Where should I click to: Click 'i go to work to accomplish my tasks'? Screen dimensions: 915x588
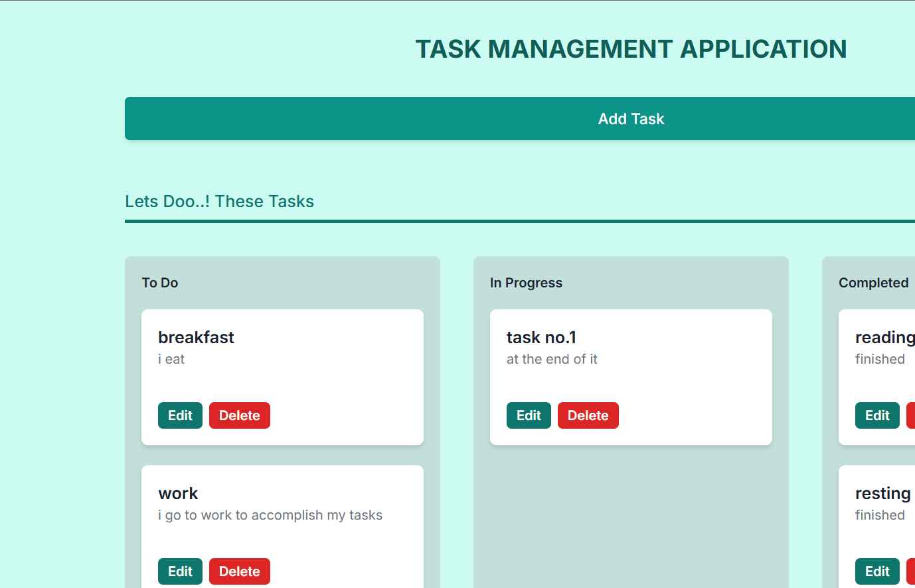point(270,515)
